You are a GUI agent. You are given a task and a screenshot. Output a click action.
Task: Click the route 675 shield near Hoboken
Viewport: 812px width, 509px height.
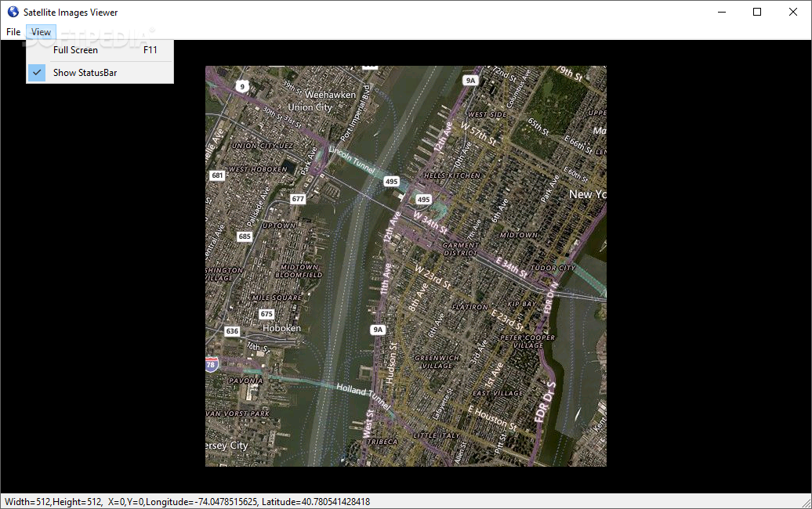click(x=266, y=314)
